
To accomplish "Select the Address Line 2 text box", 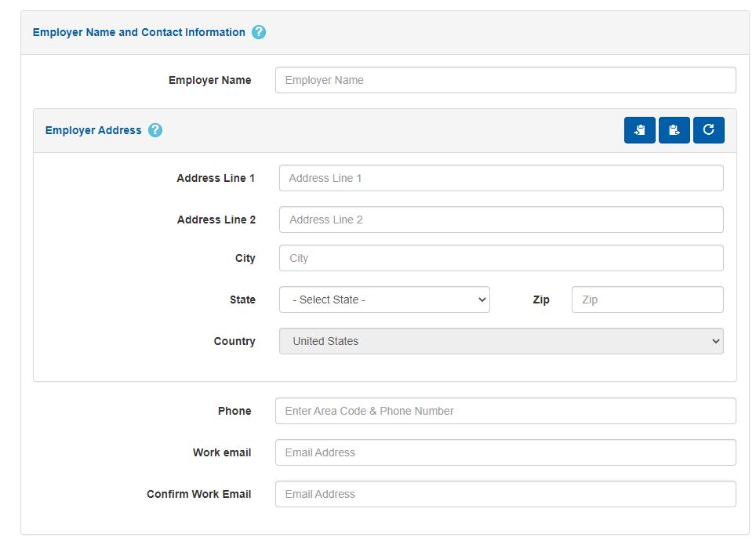I will pyautogui.click(x=501, y=220).
